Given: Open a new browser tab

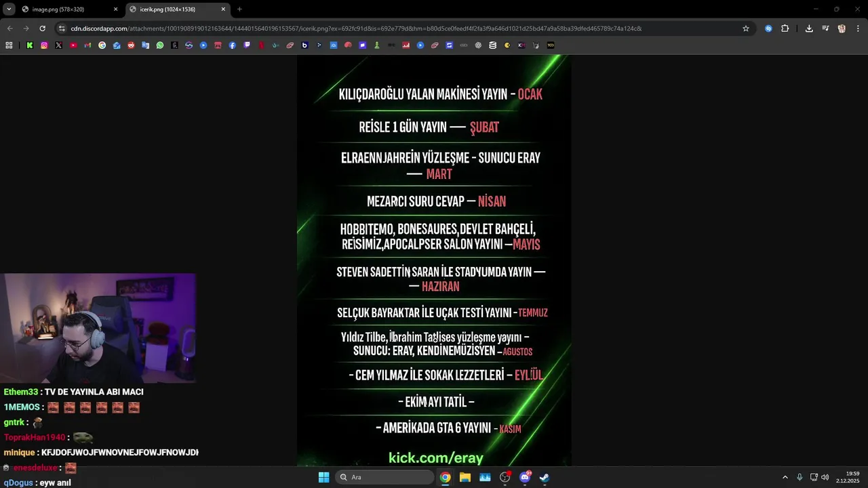Looking at the screenshot, I should pyautogui.click(x=239, y=9).
